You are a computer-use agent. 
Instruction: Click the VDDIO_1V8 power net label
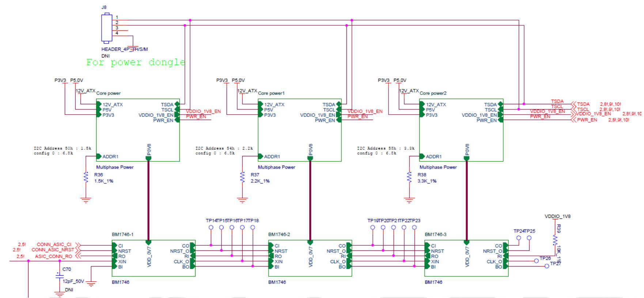click(557, 216)
